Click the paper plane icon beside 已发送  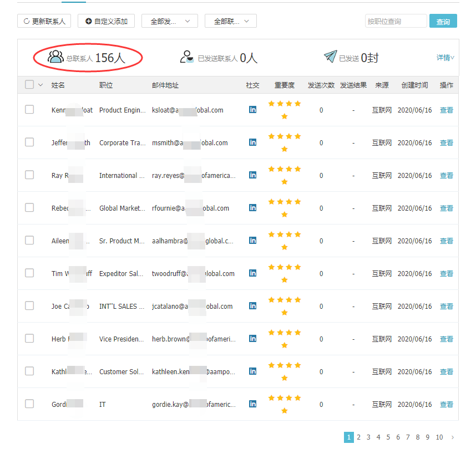pyautogui.click(x=330, y=56)
